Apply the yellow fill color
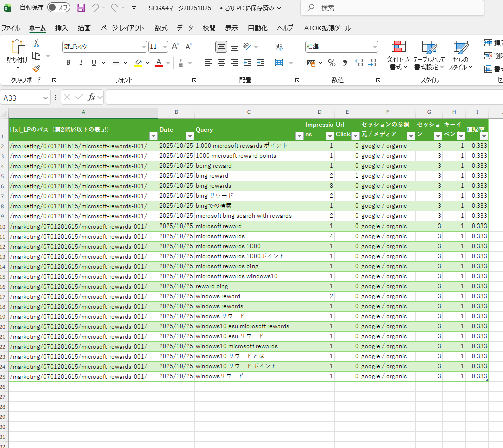The height and width of the screenshot is (448, 503). 139,63
